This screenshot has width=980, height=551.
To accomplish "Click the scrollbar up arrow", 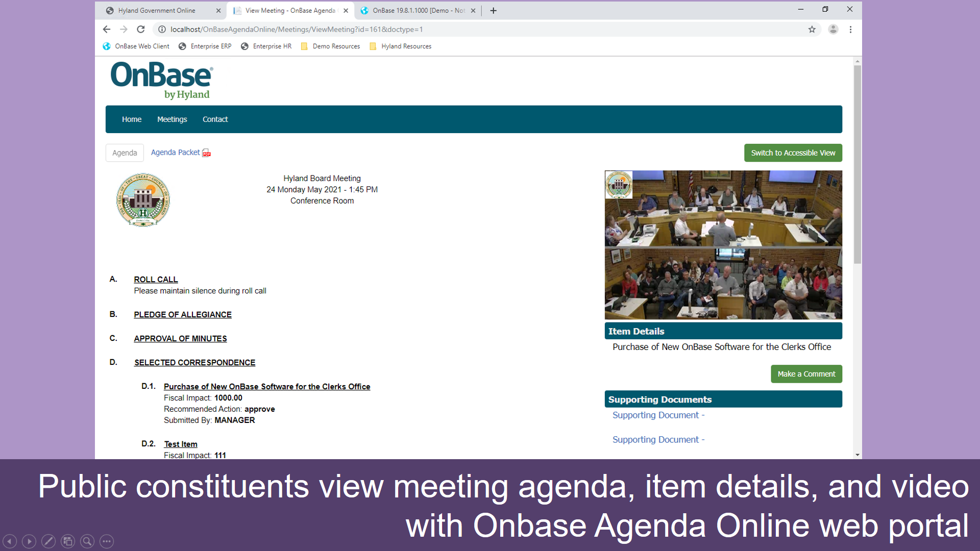I will pos(857,61).
